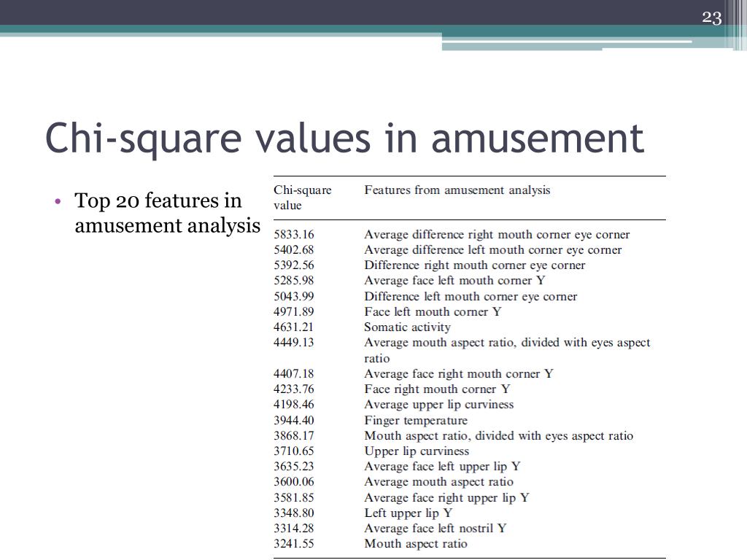Click 'Mouth aspect ratio, divided with eyes aspect ratio'
Viewport: 747px width, 560px height.
coord(499,436)
